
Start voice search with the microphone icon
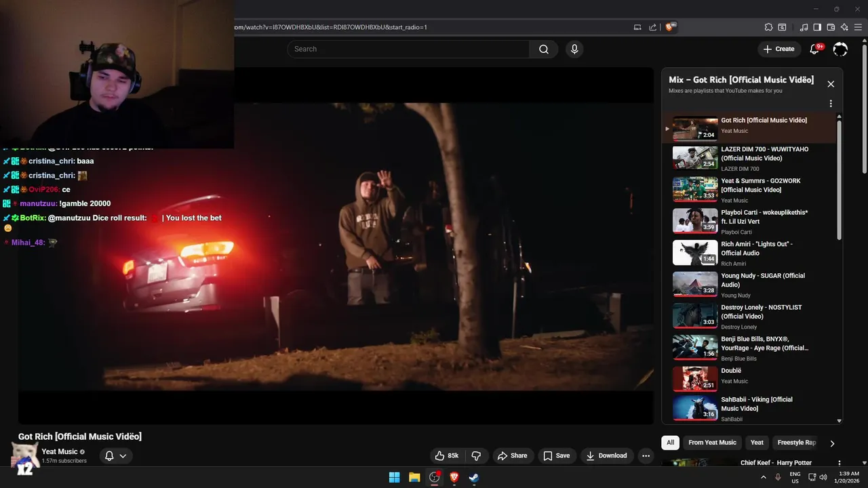(574, 49)
